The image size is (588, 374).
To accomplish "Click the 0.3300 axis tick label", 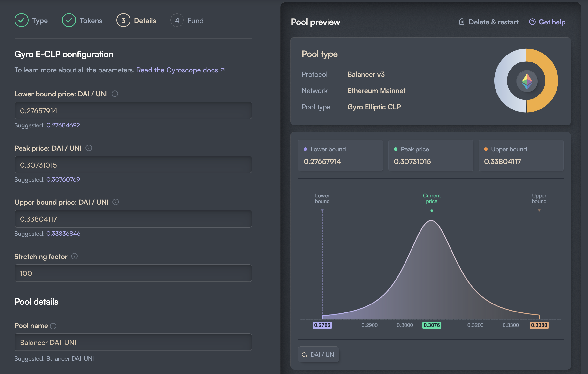I will point(511,325).
